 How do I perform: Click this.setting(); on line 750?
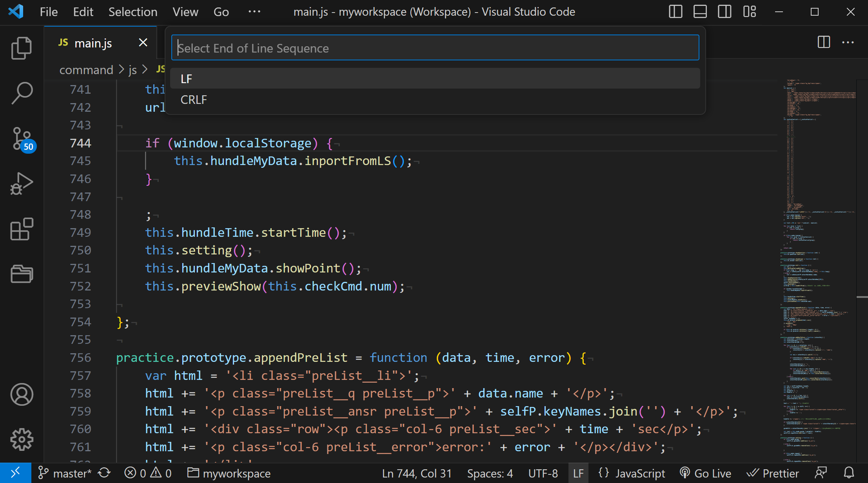click(x=199, y=250)
